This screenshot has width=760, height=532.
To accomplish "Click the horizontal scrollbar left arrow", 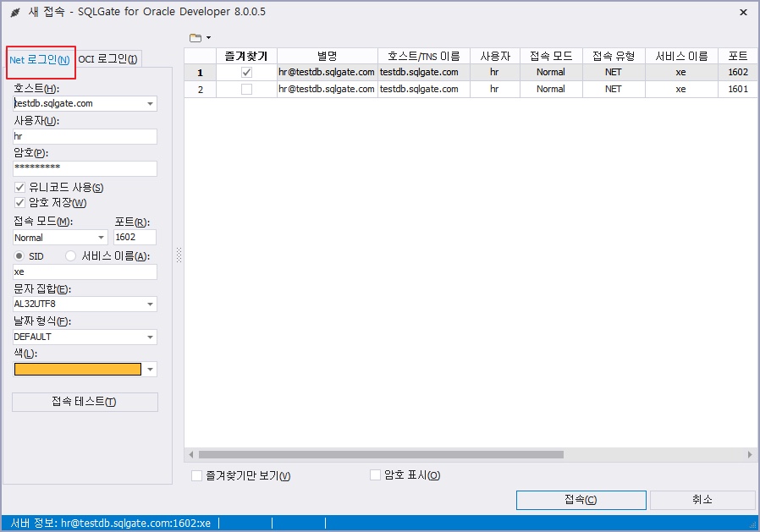I will point(190,454).
